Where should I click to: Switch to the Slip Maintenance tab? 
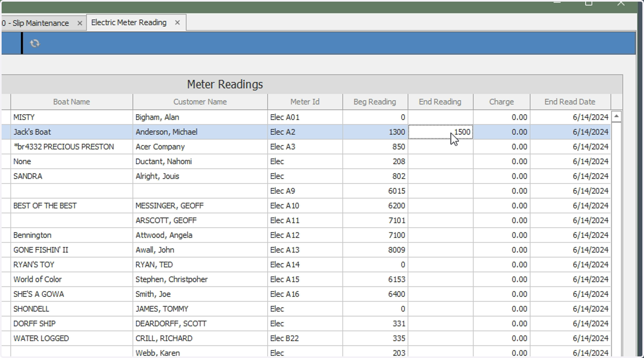pos(35,23)
